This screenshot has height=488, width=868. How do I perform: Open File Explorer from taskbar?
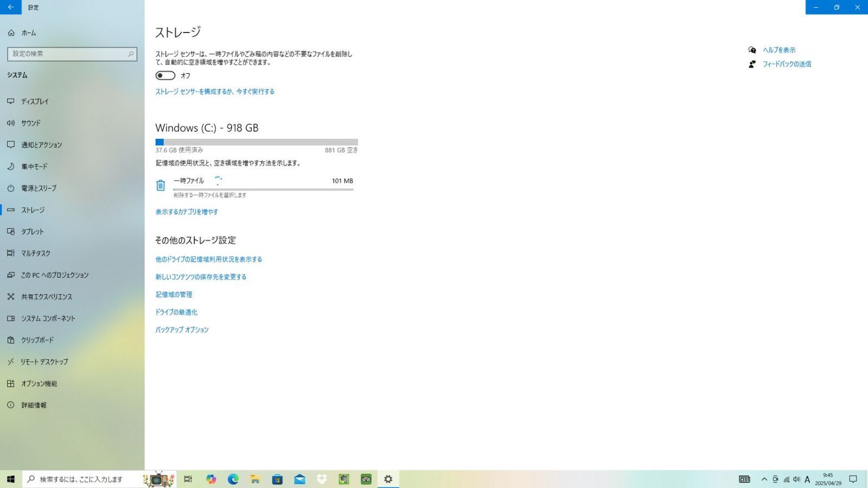pyautogui.click(x=255, y=479)
